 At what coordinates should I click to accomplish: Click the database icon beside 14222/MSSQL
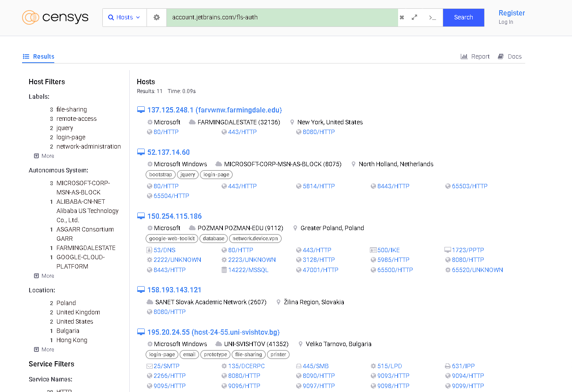click(x=224, y=270)
